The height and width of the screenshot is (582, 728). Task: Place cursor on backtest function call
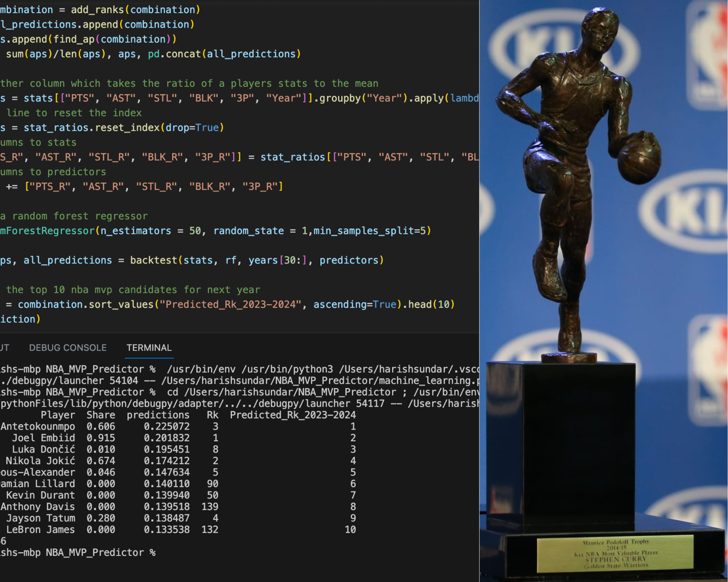pyautogui.click(x=153, y=260)
